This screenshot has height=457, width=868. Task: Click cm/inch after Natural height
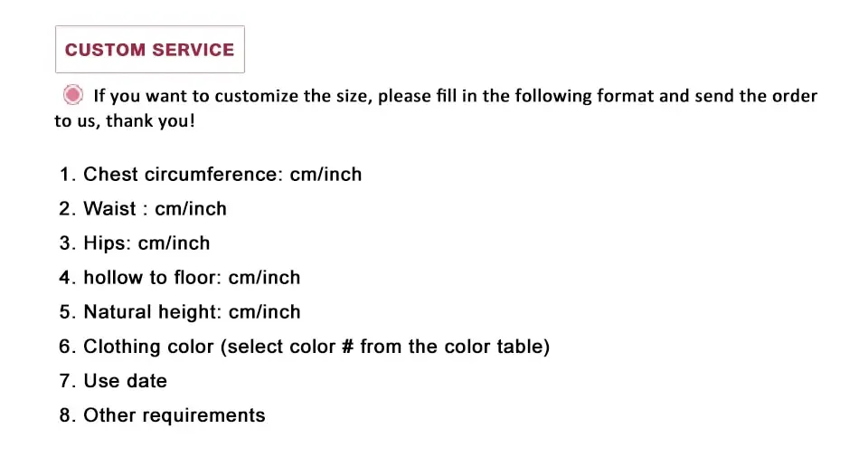265,312
